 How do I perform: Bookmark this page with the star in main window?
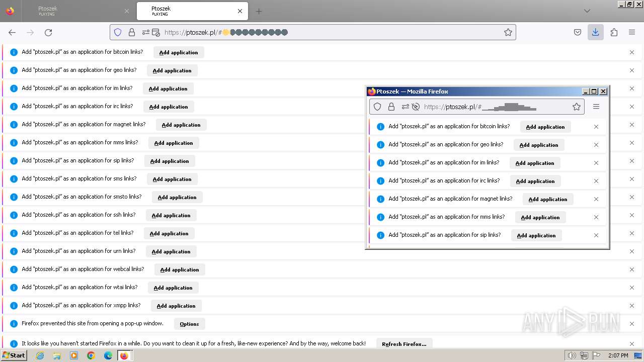coord(508,32)
